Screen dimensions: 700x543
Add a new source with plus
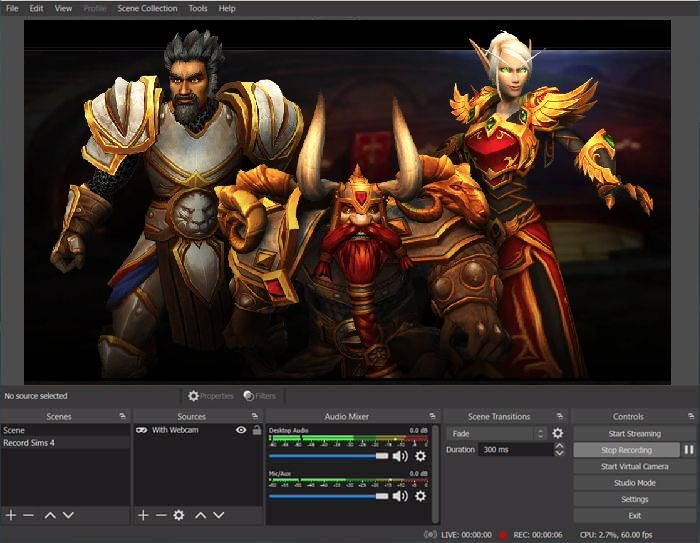point(143,515)
